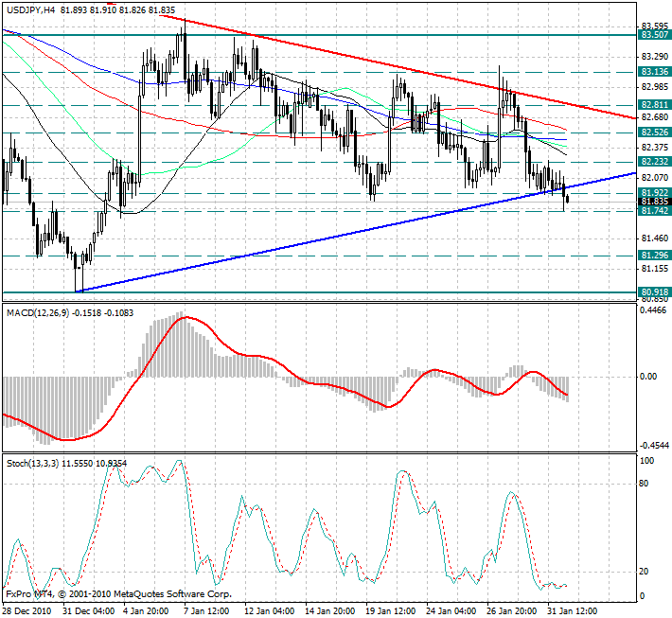Click the 82.070 price axis value
The height and width of the screenshot is (618, 672).
click(655, 177)
